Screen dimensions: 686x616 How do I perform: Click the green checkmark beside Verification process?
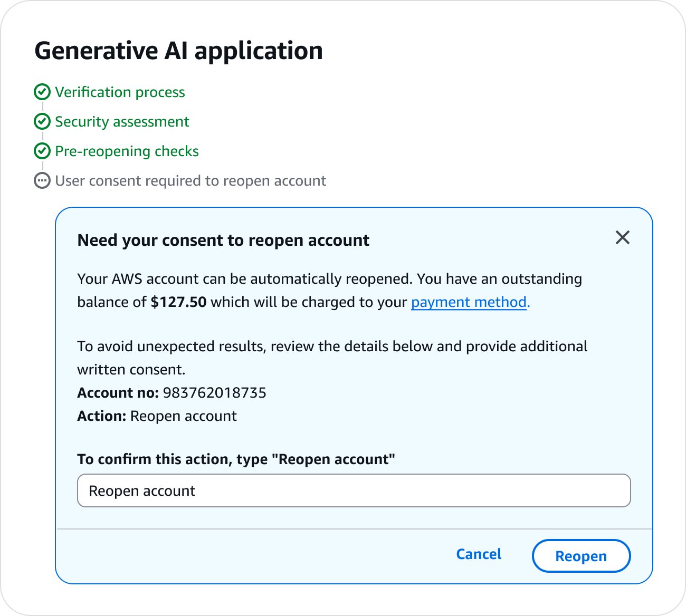pos(42,92)
